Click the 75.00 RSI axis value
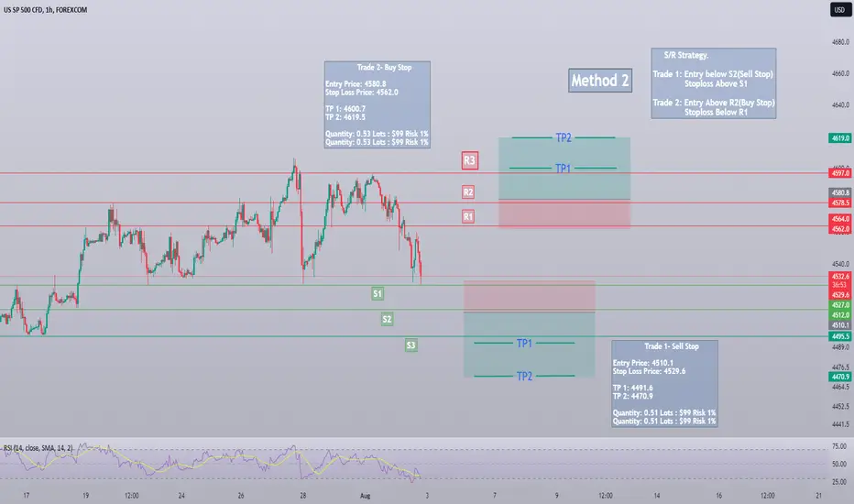 [x=839, y=447]
